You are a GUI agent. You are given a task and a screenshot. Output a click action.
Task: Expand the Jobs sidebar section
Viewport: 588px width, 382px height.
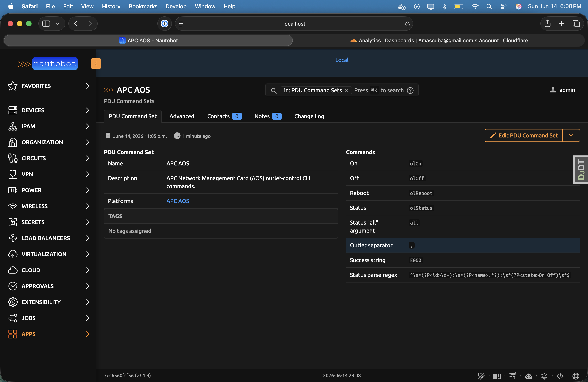(48, 318)
